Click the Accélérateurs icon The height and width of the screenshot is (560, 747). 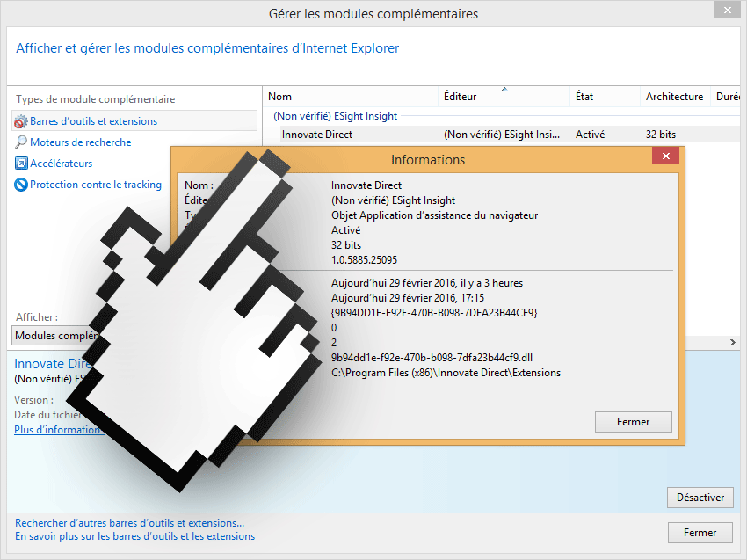point(21,164)
